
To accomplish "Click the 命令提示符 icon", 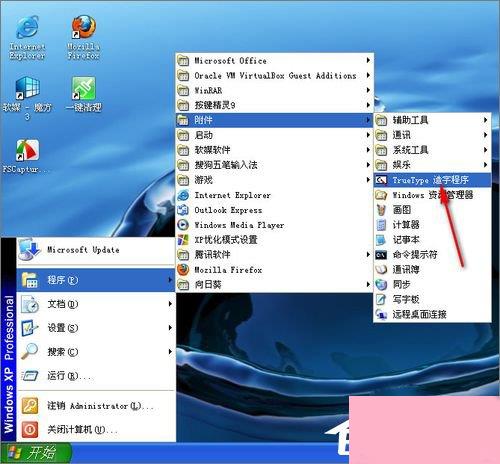I will pos(381,255).
